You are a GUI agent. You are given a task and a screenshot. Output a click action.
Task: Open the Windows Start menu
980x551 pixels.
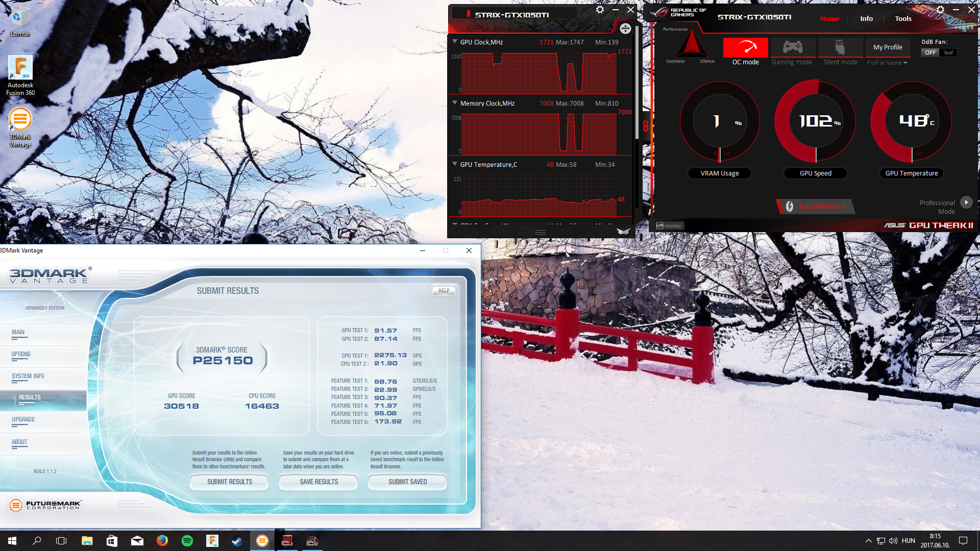(x=12, y=541)
